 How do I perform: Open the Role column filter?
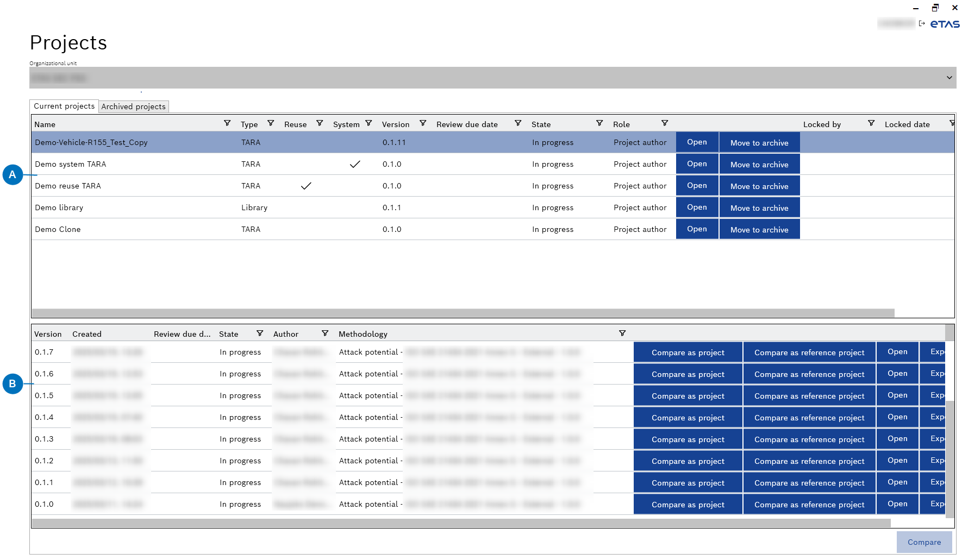coord(665,123)
